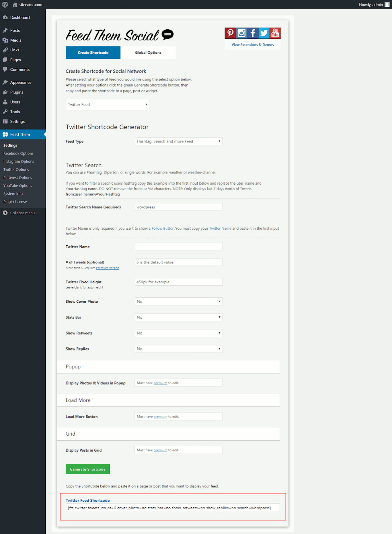Click the Comments bubble icon
The image size is (392, 534).
[5, 69]
